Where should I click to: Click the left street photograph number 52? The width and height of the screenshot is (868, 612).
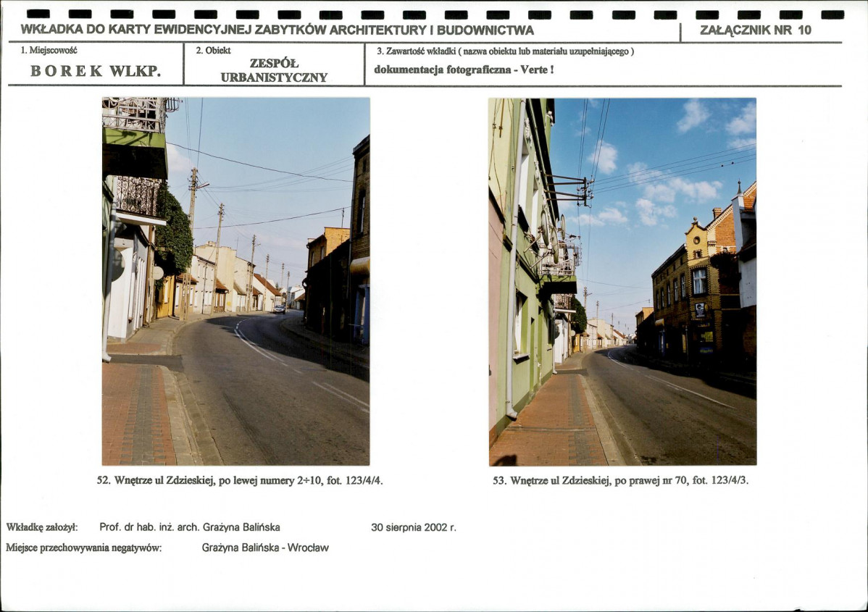(x=235, y=281)
